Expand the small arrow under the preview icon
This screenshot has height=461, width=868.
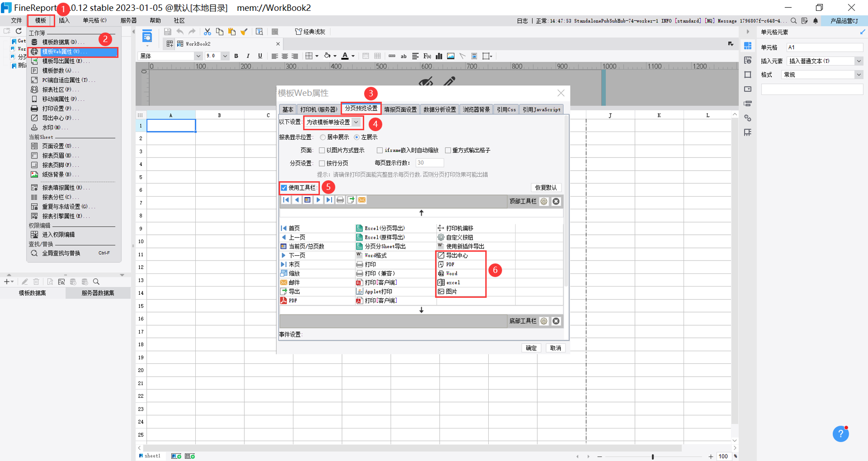tap(147, 46)
